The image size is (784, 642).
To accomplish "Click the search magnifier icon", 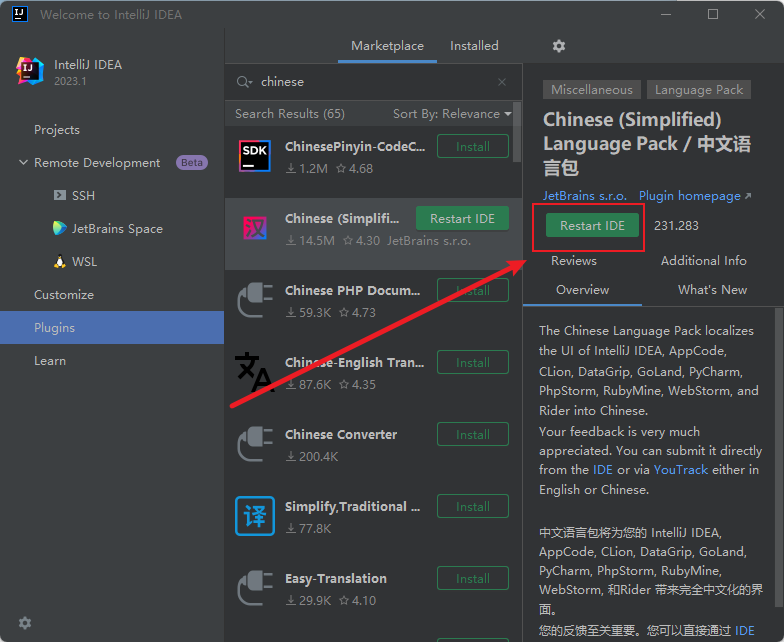I will click(244, 82).
